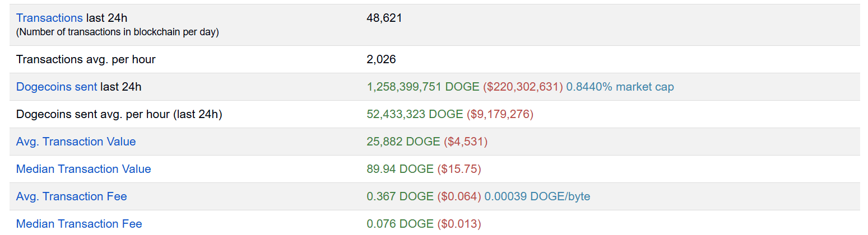Open the Transactions link
Viewport: 868px width, 235px height.
coord(49,18)
